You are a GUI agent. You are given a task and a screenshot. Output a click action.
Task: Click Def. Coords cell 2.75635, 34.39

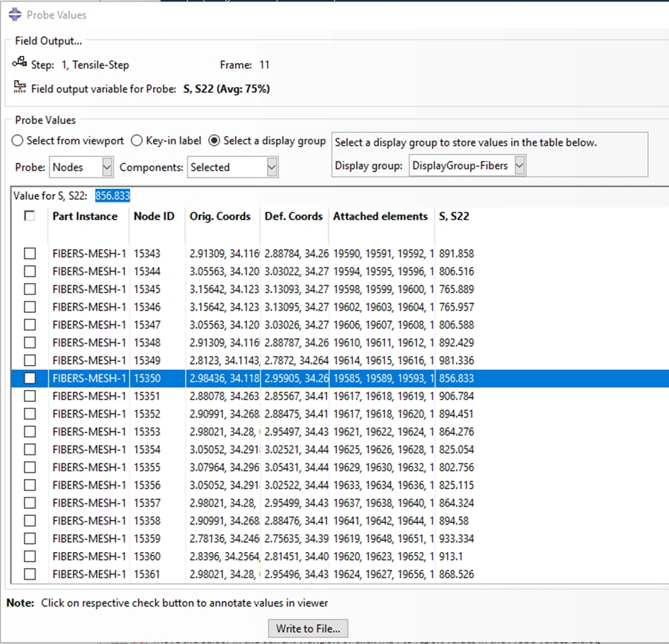[297, 539]
